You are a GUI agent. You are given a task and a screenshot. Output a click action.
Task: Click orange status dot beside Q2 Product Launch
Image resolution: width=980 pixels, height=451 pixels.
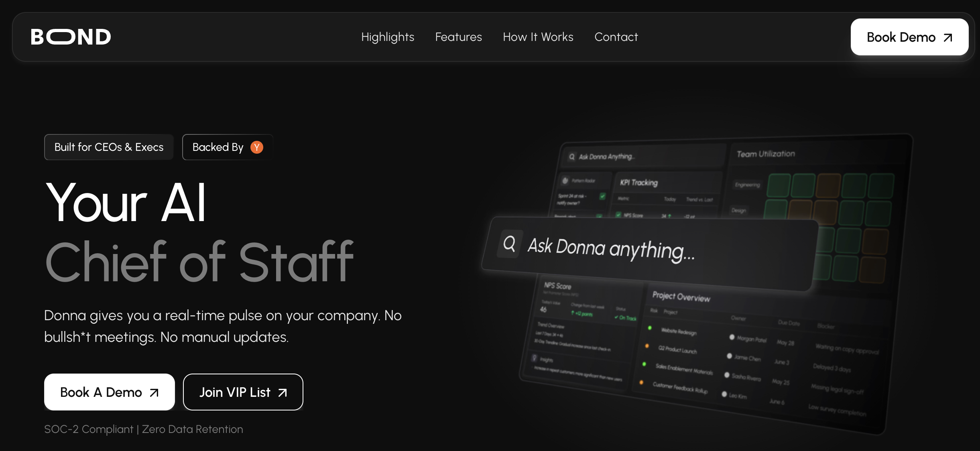click(647, 345)
